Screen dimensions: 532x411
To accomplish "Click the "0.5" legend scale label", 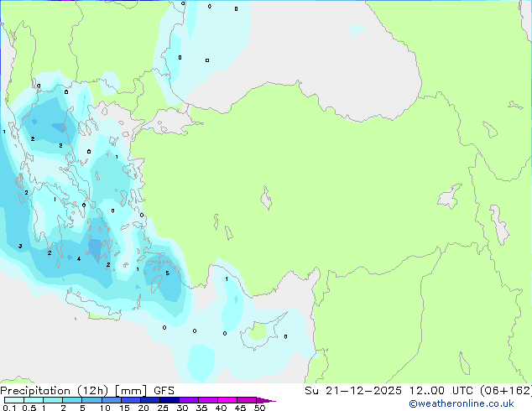I will tap(29, 408).
